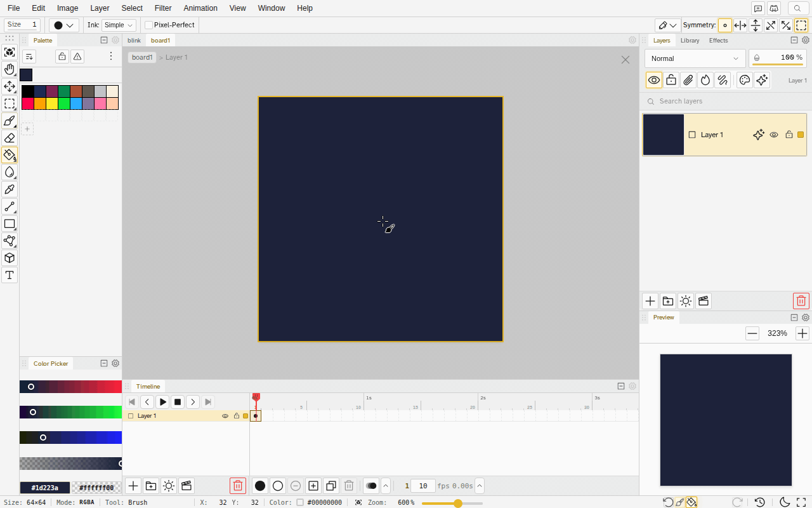The image size is (812, 508).
Task: Switch to the Effects tab
Action: tap(719, 40)
